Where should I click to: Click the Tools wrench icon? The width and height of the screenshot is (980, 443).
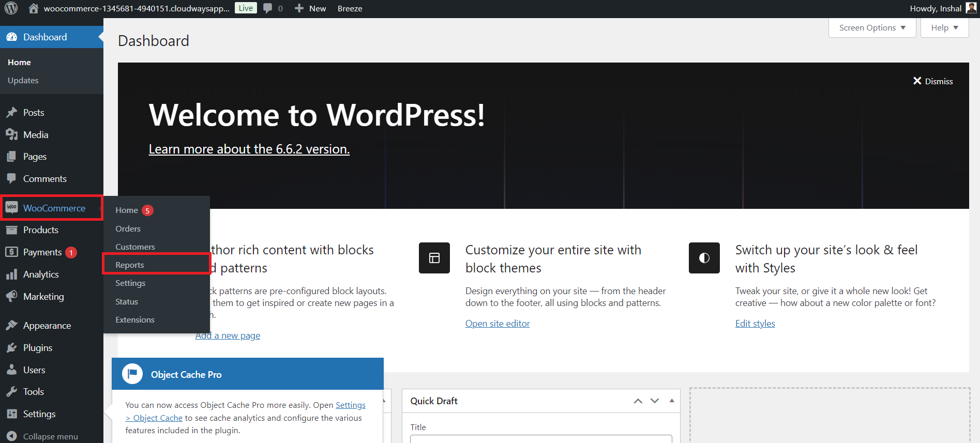[11, 392]
